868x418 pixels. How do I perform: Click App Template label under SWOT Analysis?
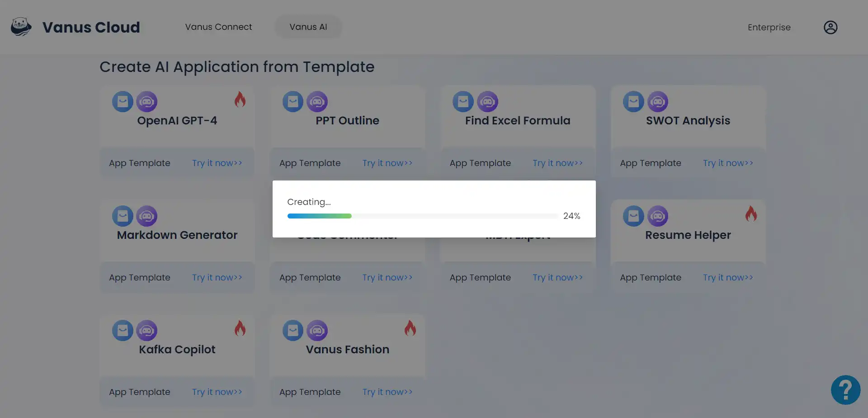651,163
